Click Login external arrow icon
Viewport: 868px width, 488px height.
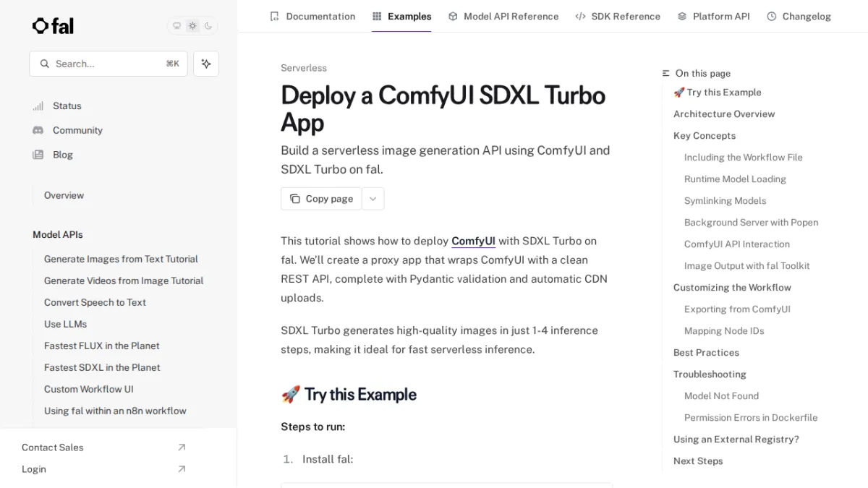coord(182,469)
